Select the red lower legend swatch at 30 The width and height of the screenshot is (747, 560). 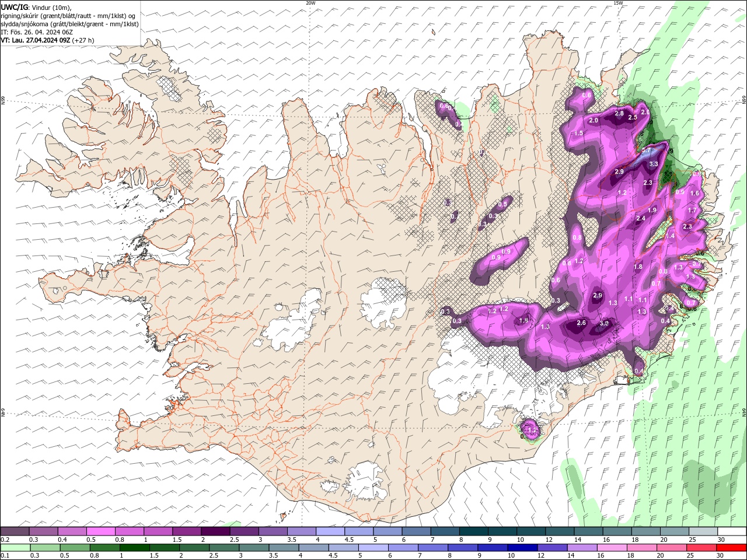[731, 548]
